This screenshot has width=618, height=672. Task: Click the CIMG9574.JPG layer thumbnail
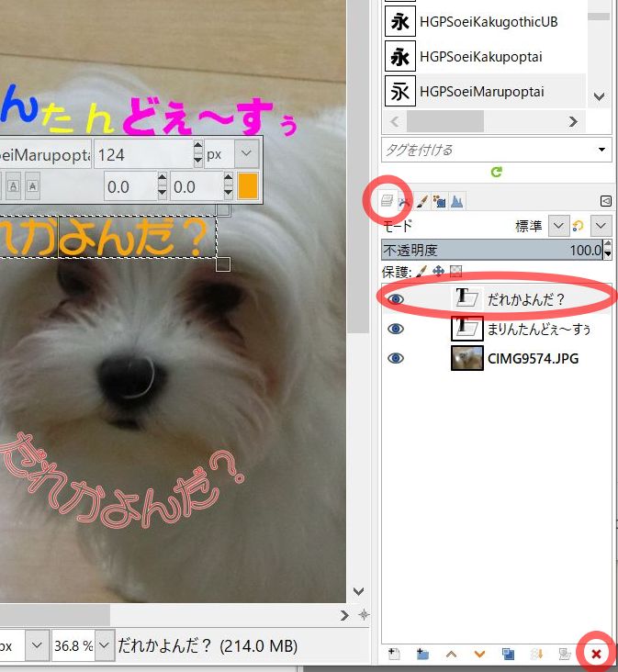coord(467,358)
